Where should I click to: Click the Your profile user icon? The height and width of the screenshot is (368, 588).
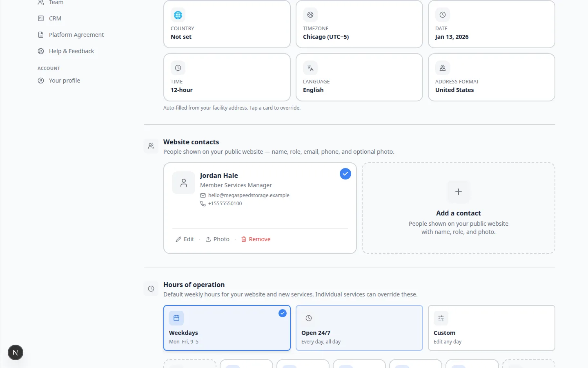click(x=41, y=81)
